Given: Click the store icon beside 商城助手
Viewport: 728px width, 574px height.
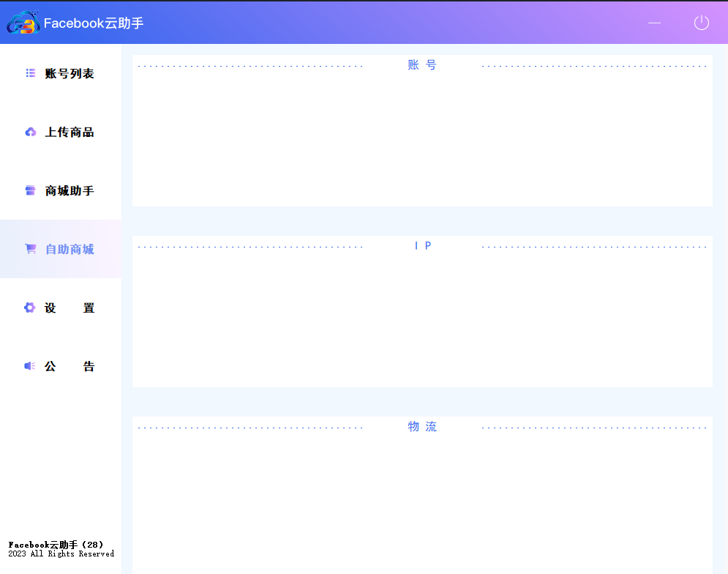Looking at the screenshot, I should [x=31, y=190].
